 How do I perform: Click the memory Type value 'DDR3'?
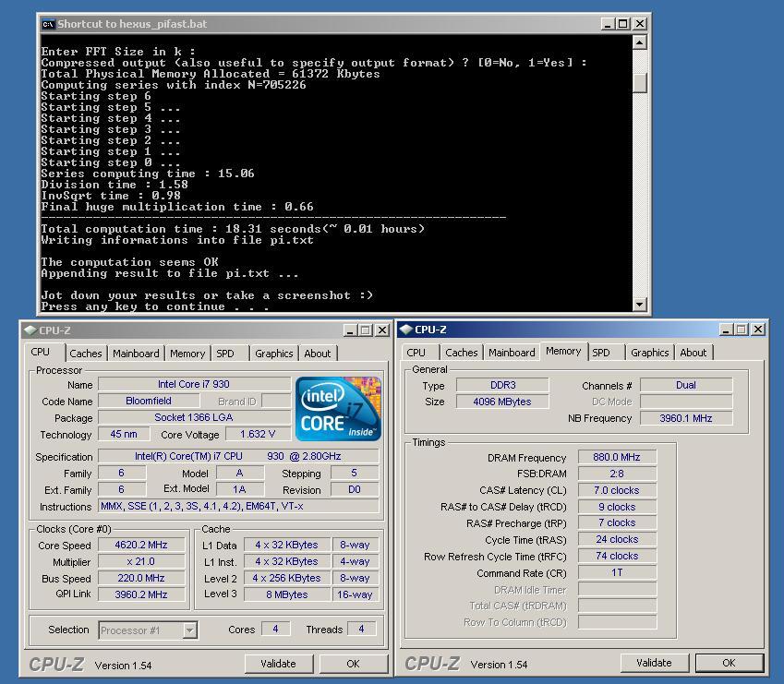click(502, 385)
